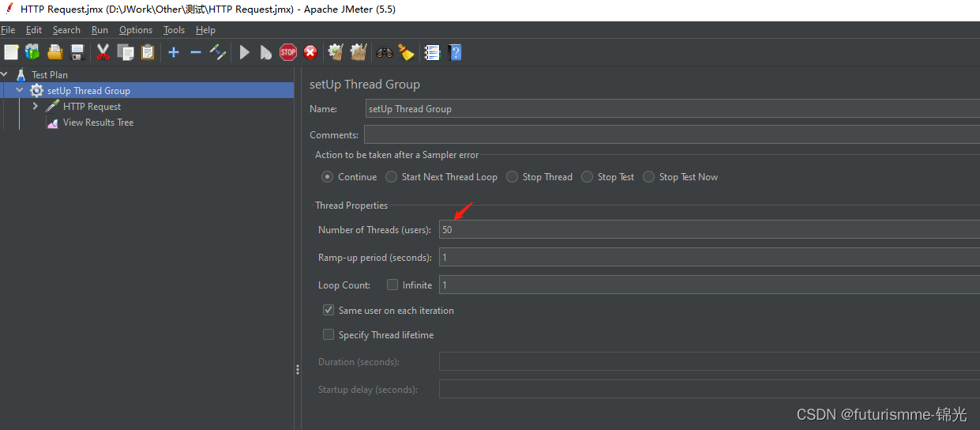Collapse the setUp Thread Group node arrow

pos(20,91)
